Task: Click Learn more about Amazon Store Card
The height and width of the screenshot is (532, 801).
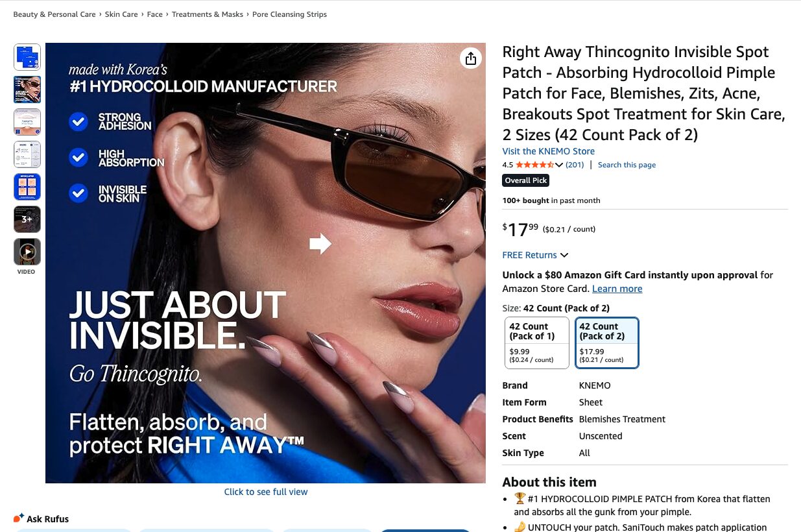Action: point(617,289)
